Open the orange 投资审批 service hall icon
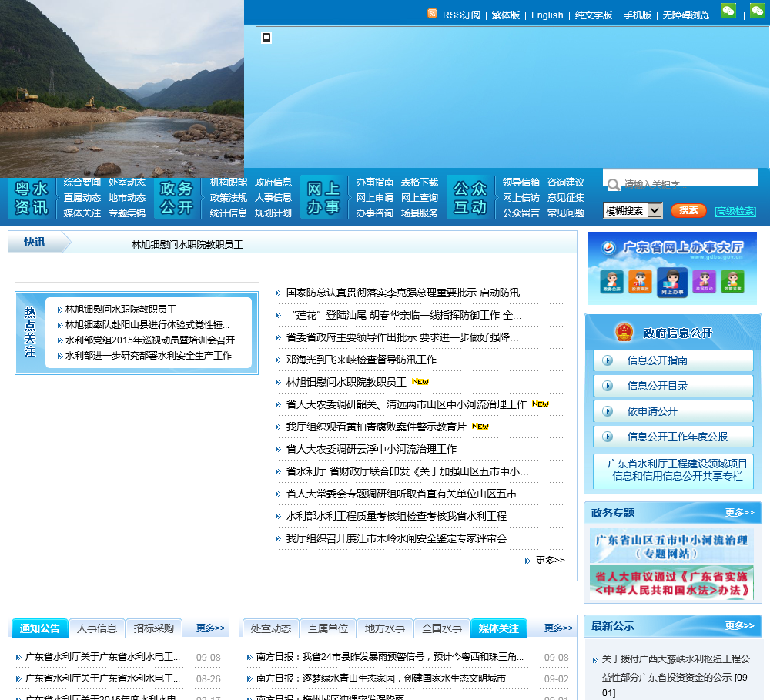This screenshot has height=700, width=770. click(x=640, y=282)
